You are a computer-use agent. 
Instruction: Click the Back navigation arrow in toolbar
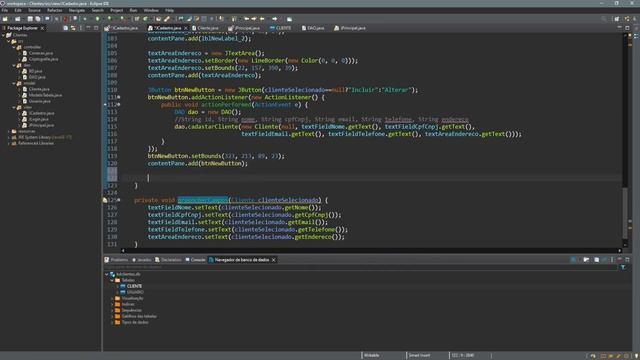click(x=262, y=19)
